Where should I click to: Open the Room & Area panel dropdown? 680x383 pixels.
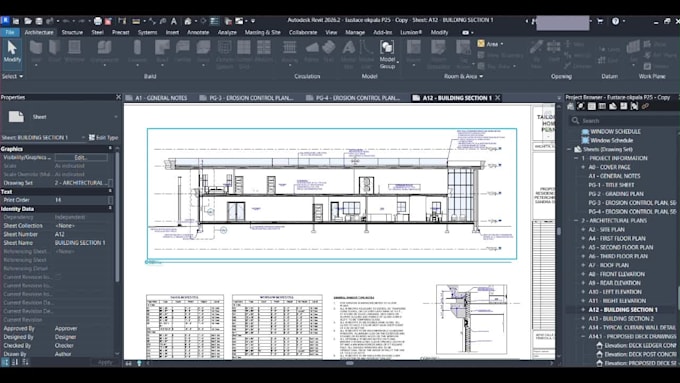tap(463, 76)
